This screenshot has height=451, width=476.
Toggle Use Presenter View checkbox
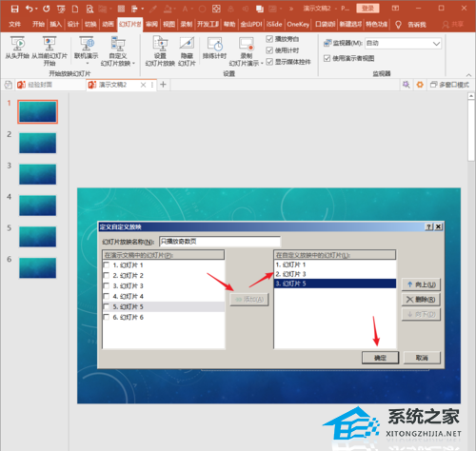[327, 58]
